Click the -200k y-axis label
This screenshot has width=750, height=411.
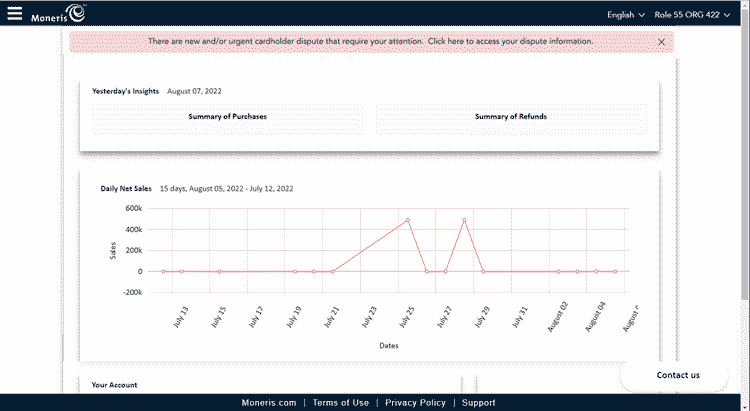(x=132, y=292)
